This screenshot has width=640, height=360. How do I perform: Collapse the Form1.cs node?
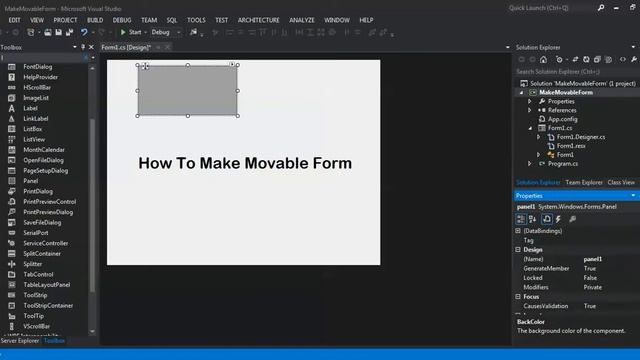pos(530,128)
